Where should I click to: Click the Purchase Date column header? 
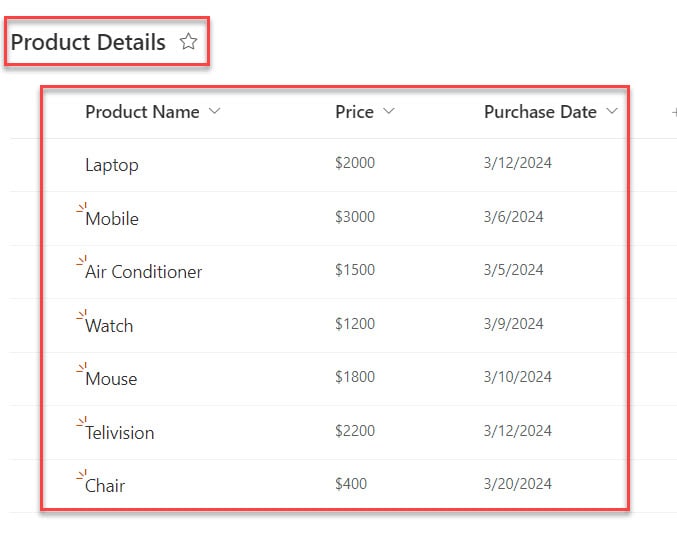tap(540, 112)
